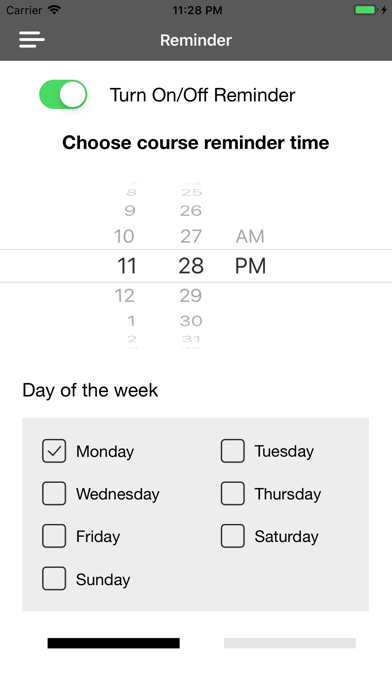This screenshot has height=696, width=392.
Task: Tap the black bottom button
Action: [114, 643]
